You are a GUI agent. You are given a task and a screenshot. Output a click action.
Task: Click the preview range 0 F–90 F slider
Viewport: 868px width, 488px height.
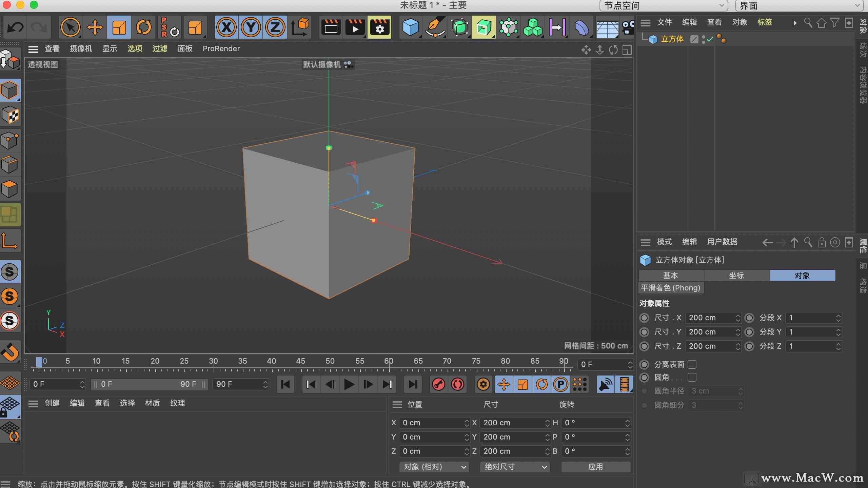click(x=149, y=384)
